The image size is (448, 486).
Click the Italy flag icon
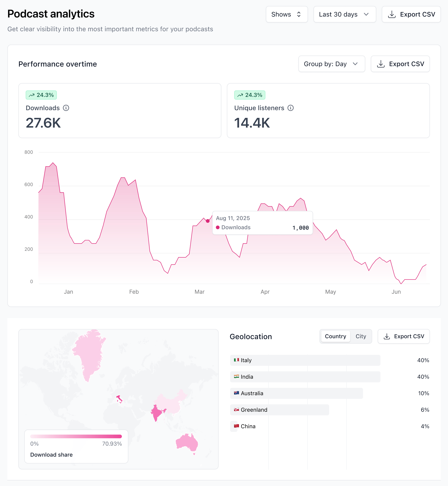[x=236, y=360]
